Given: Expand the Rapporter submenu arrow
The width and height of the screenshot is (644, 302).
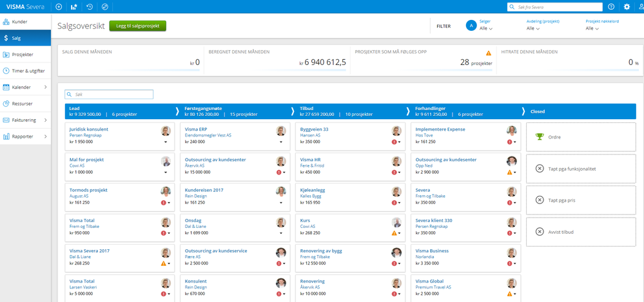Looking at the screenshot, I should 45,137.
